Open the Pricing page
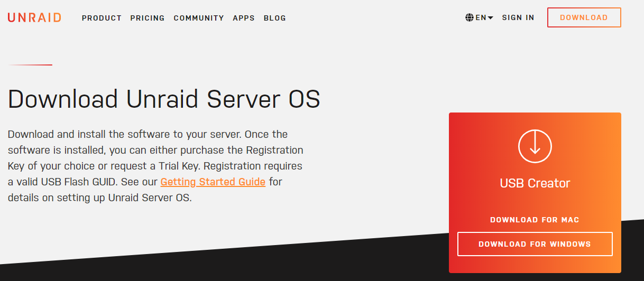The height and width of the screenshot is (281, 644). 148,18
